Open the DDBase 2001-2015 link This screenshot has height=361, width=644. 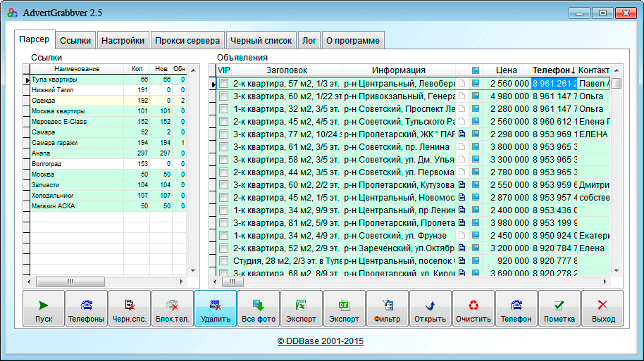click(x=321, y=341)
